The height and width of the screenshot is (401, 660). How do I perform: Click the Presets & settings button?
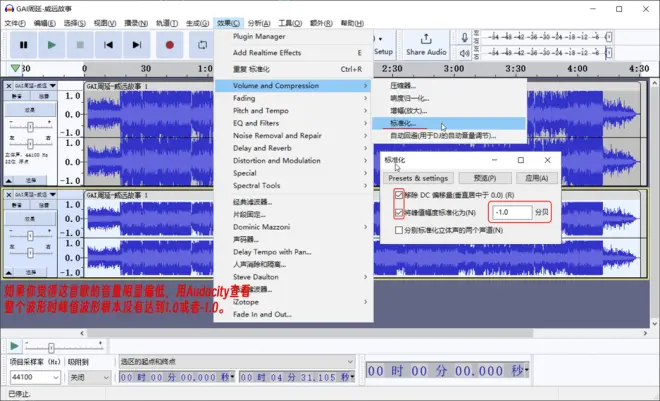pyautogui.click(x=418, y=178)
